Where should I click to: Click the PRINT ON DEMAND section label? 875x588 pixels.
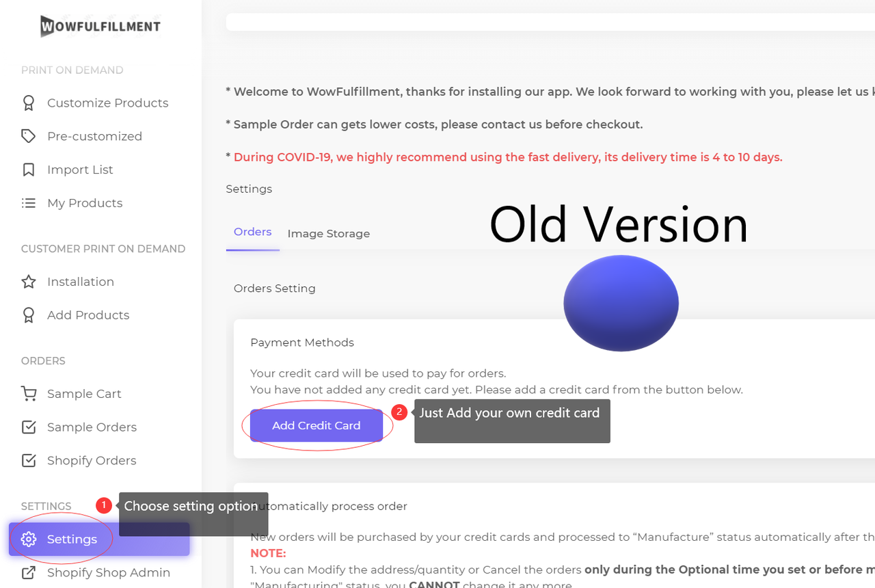click(72, 70)
